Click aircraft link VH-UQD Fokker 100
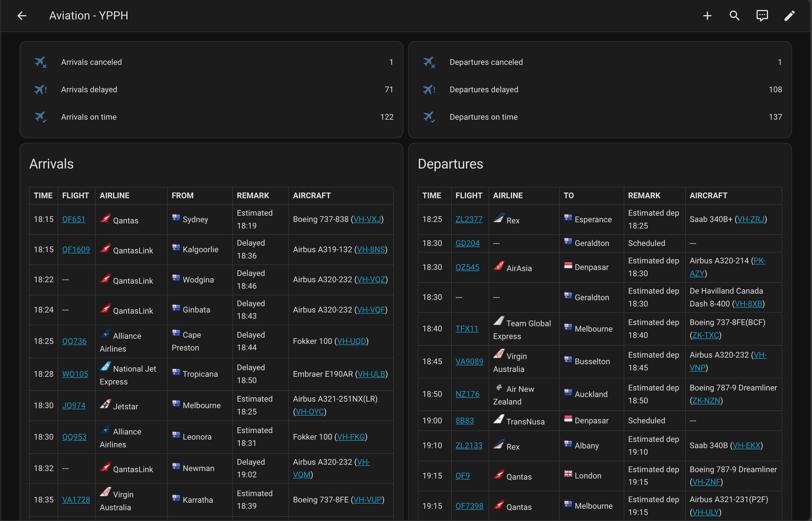 pyautogui.click(x=351, y=341)
